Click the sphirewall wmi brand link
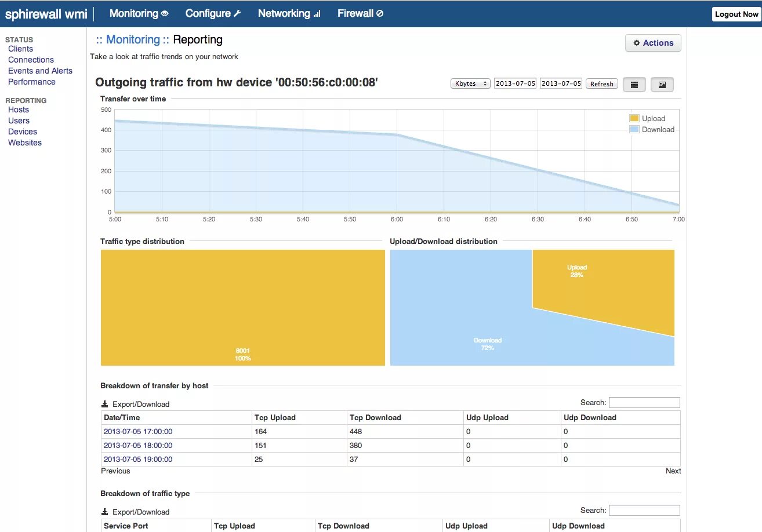This screenshot has height=532, width=762. coord(46,14)
